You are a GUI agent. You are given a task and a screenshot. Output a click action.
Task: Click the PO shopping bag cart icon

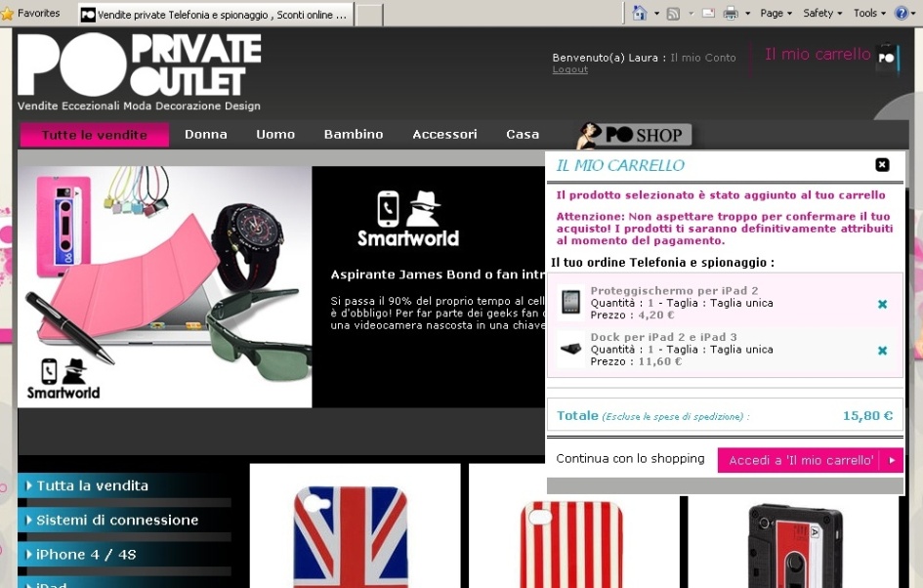(x=887, y=59)
